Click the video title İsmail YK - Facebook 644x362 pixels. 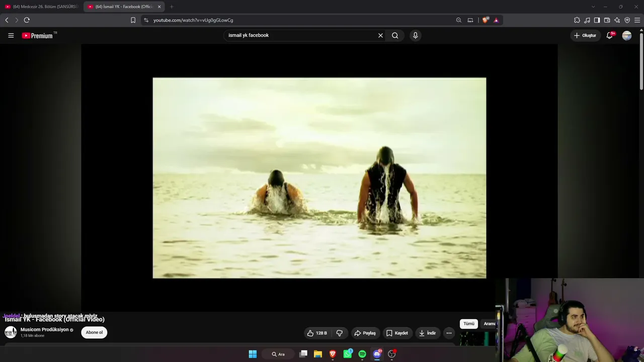coord(55,320)
